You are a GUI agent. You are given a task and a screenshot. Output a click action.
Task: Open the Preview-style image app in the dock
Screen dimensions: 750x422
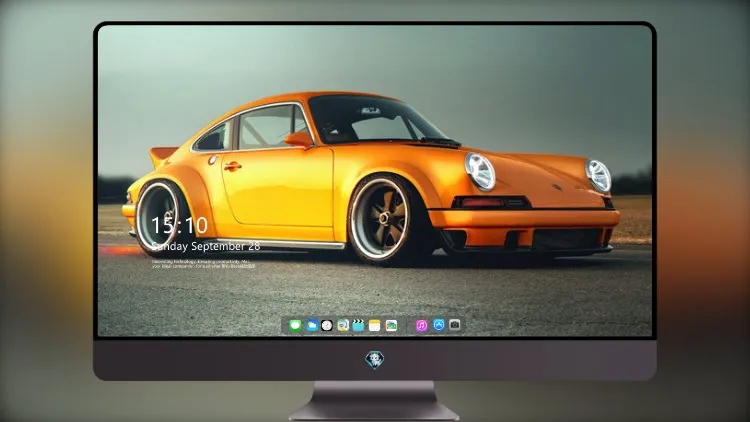[343, 325]
